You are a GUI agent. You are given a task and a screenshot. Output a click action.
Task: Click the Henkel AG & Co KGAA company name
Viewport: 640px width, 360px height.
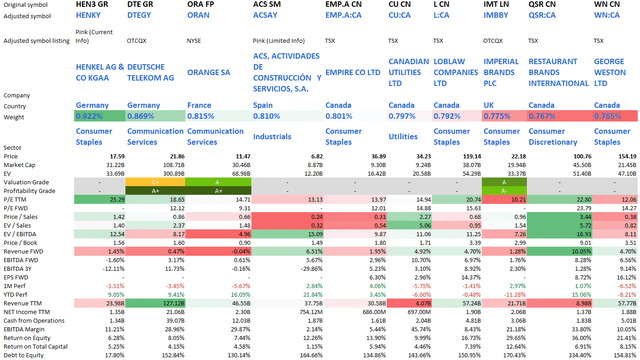[x=100, y=72]
